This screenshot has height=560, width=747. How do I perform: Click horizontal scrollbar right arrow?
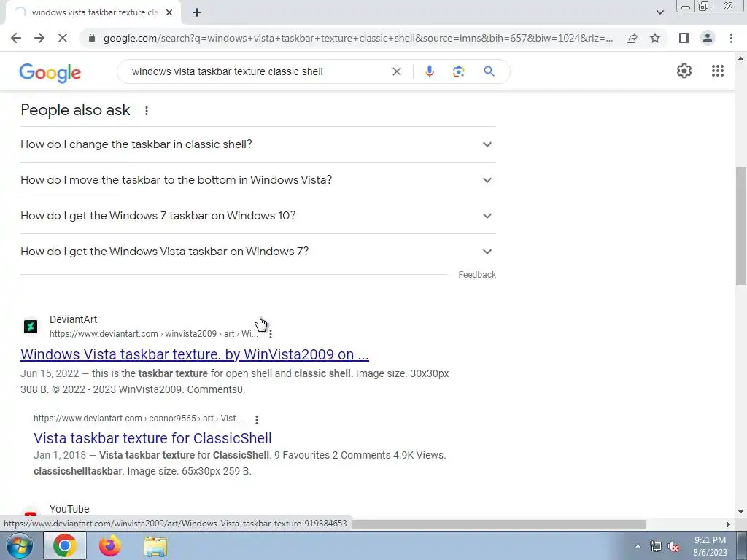pos(729,524)
